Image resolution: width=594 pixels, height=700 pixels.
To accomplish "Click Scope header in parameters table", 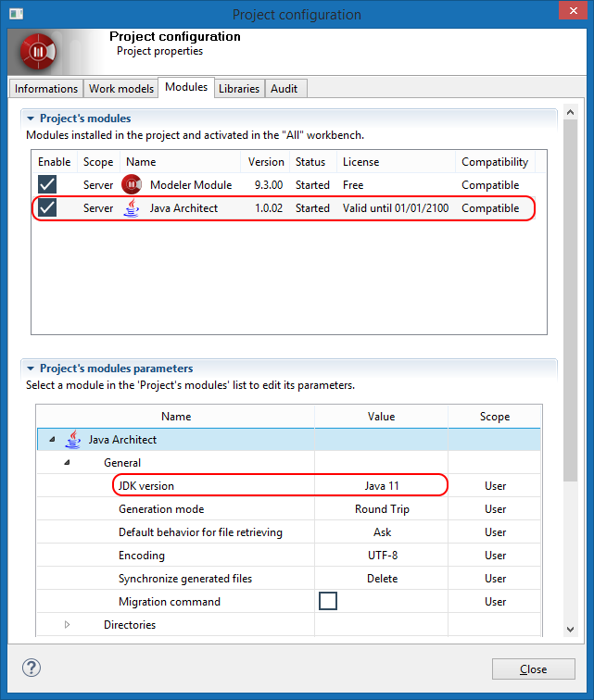I will [495, 416].
